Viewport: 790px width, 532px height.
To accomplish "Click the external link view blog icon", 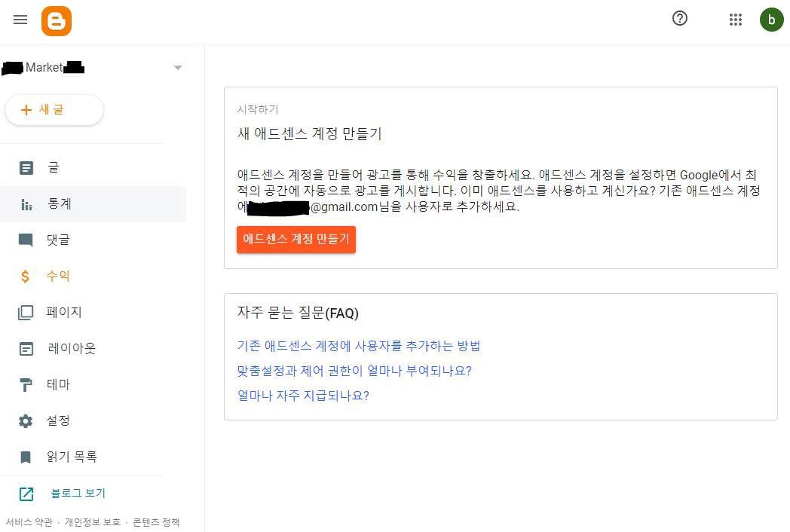I will (x=26, y=494).
